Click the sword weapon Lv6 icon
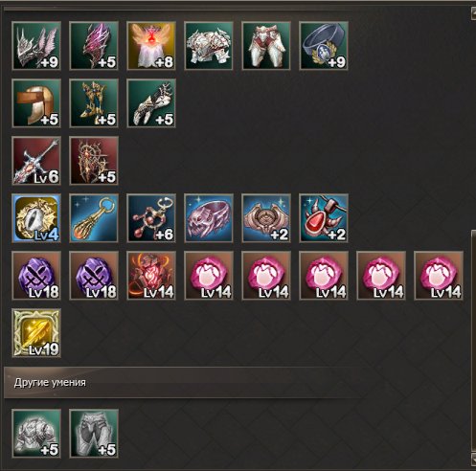This screenshot has height=471, width=476. [36, 161]
